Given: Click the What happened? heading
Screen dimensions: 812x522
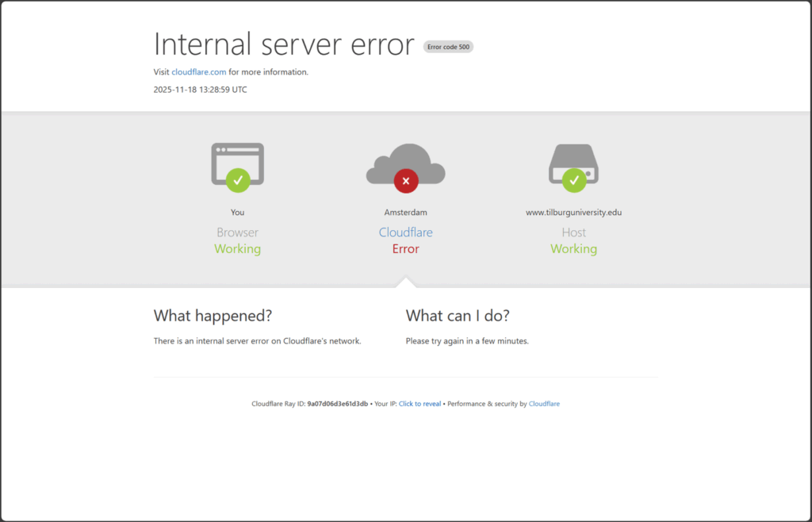Looking at the screenshot, I should click(213, 316).
